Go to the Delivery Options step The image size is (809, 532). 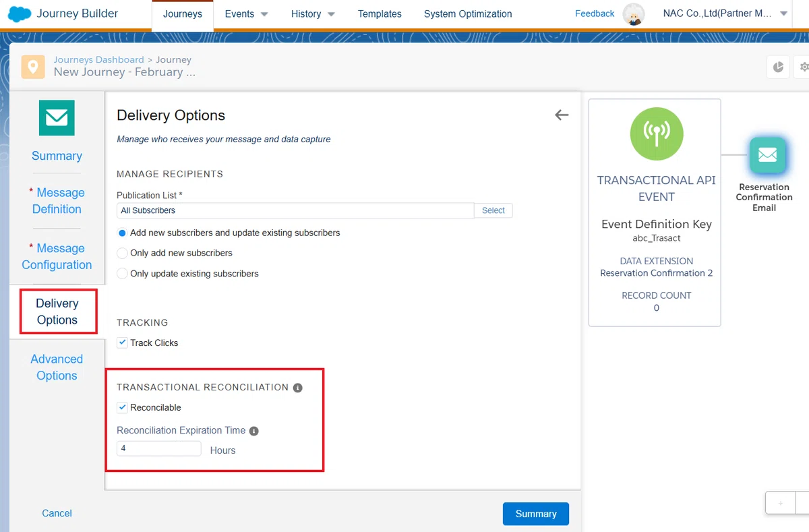point(57,312)
